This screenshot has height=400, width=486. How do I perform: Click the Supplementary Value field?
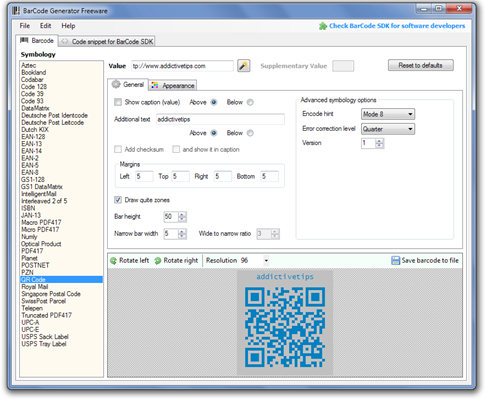343,66
